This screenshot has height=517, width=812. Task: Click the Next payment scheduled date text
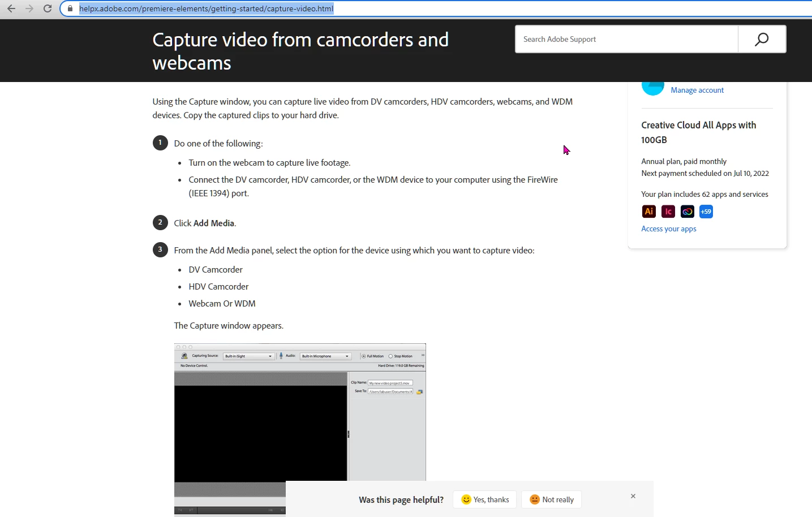pyautogui.click(x=705, y=173)
